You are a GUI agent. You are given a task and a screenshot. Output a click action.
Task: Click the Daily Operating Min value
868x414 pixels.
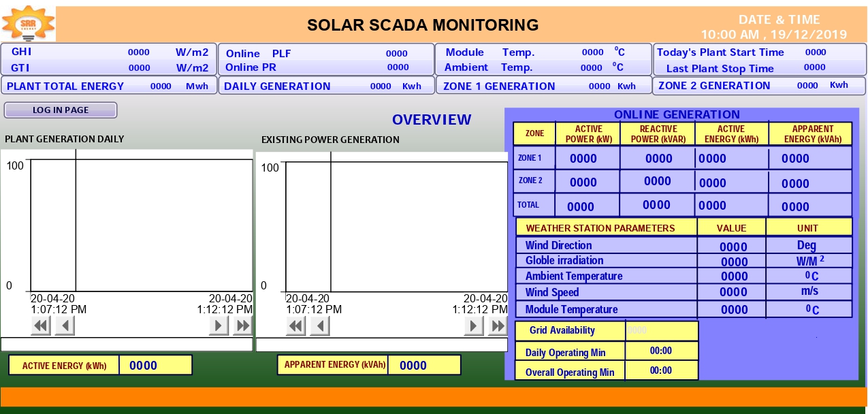661,351
